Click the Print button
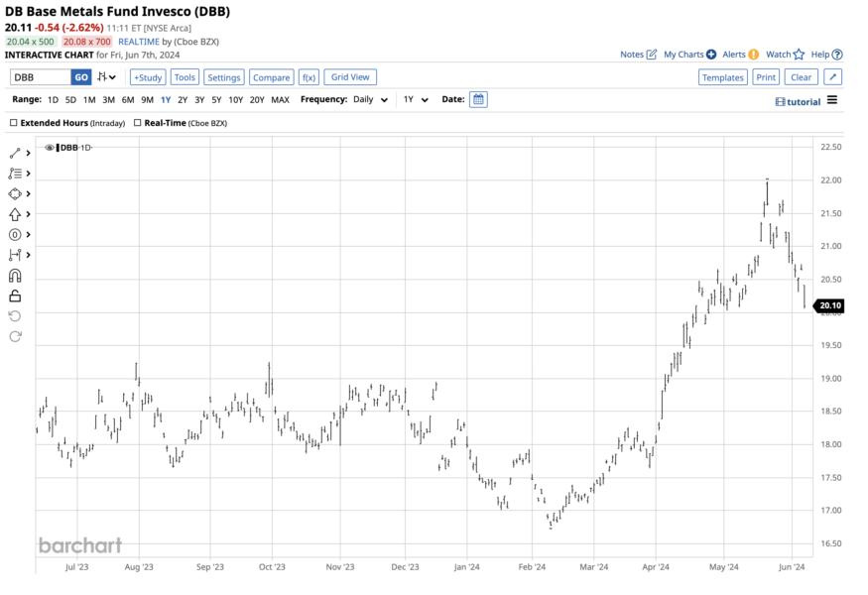 click(x=766, y=77)
